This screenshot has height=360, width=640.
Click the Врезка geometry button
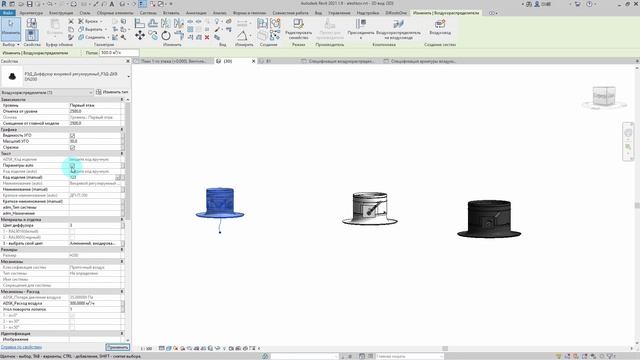[89, 21]
